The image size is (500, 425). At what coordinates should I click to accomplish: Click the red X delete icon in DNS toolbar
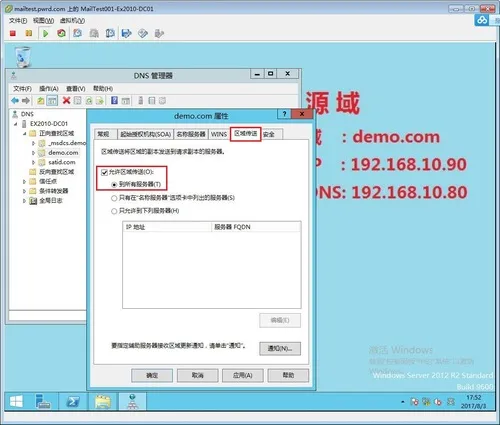tap(66, 100)
